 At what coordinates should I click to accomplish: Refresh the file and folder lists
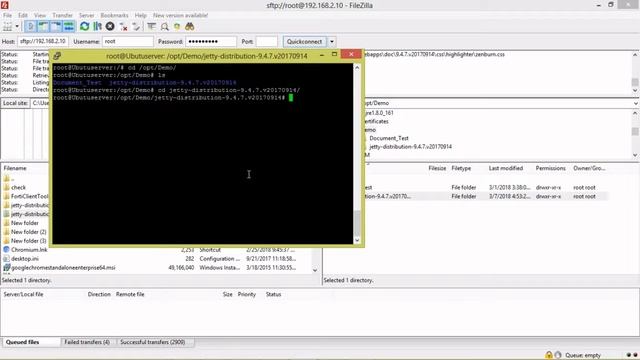click(x=84, y=27)
